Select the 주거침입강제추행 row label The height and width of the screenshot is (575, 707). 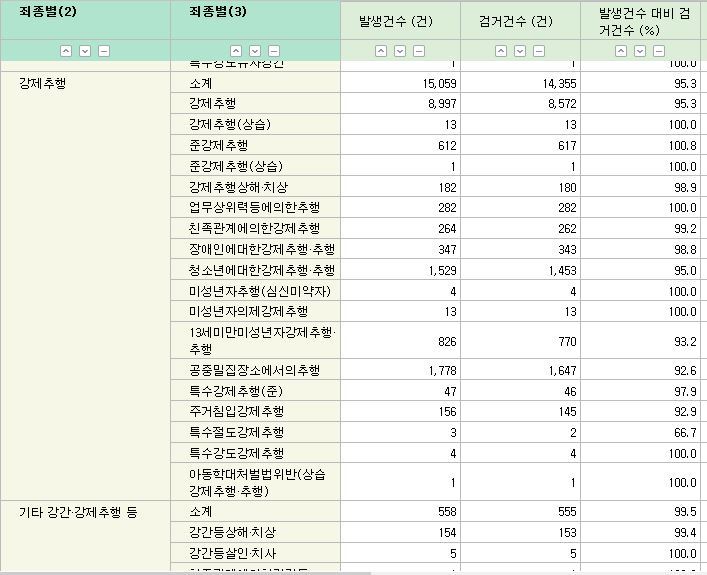click(x=236, y=411)
